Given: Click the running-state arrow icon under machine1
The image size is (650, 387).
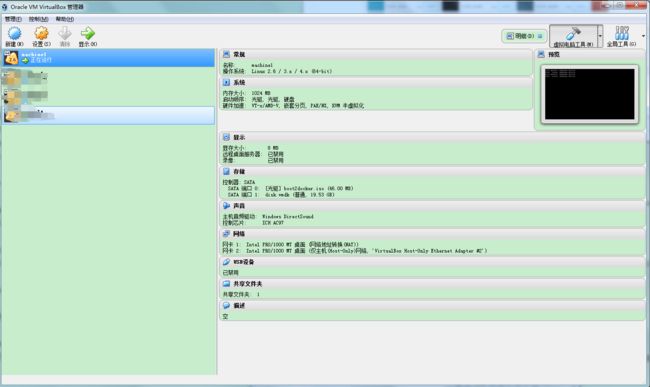Looking at the screenshot, I should 25,60.
